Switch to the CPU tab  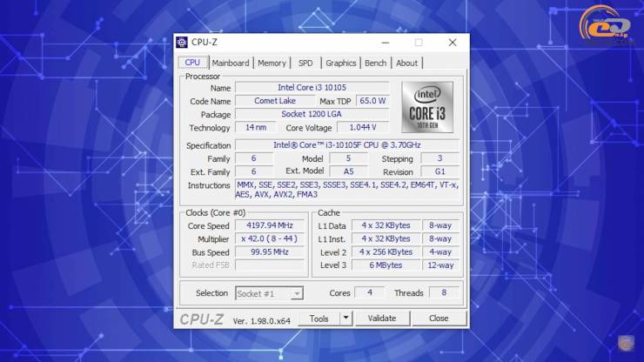coord(192,63)
